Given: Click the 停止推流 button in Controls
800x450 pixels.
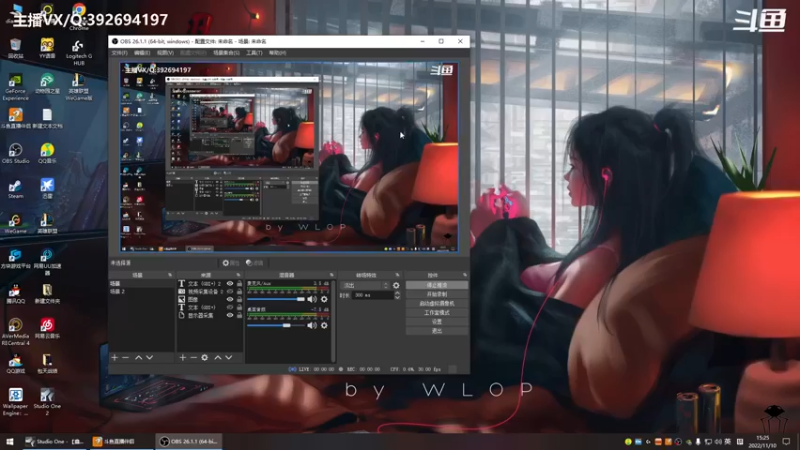Looking at the screenshot, I should pos(437,285).
